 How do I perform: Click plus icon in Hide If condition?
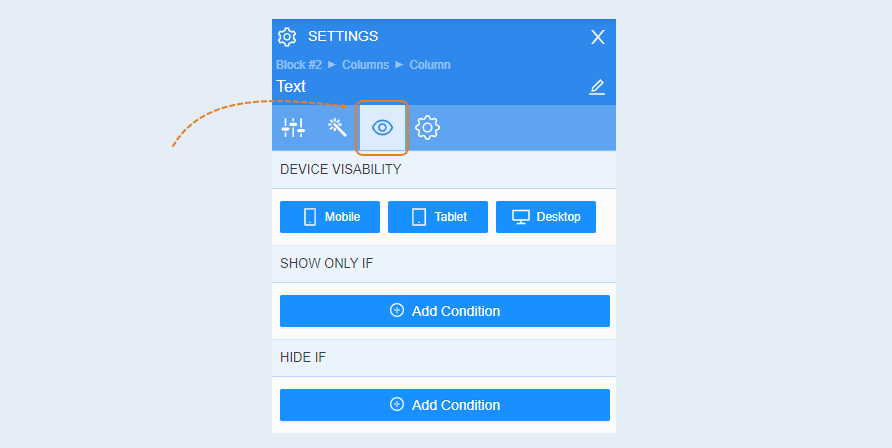point(397,404)
